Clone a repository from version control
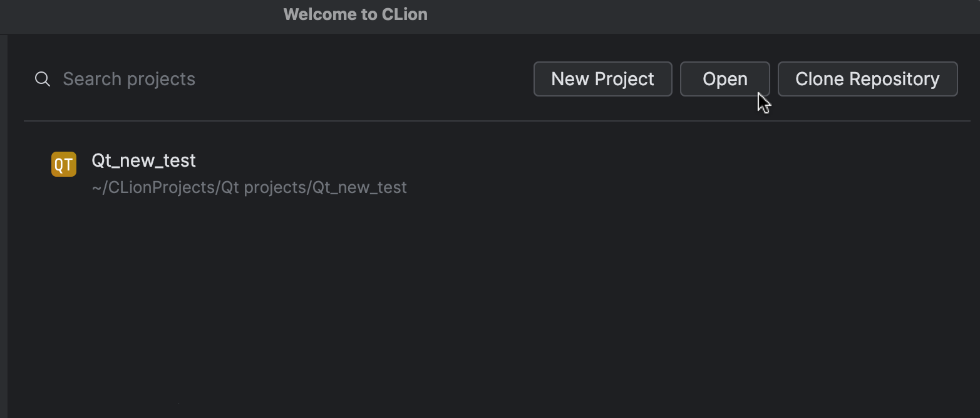Viewport: 980px width, 418px height. (x=867, y=79)
